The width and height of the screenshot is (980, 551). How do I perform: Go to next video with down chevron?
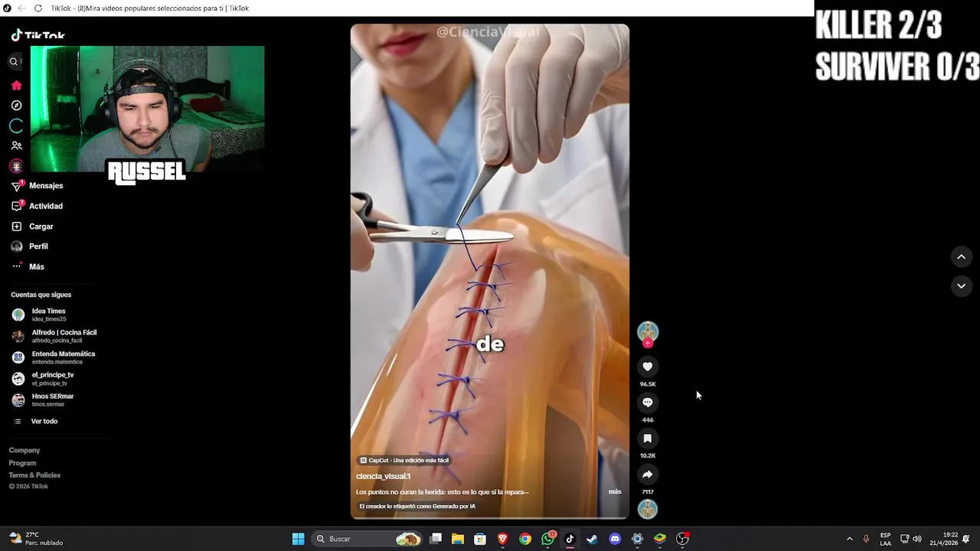click(x=962, y=285)
